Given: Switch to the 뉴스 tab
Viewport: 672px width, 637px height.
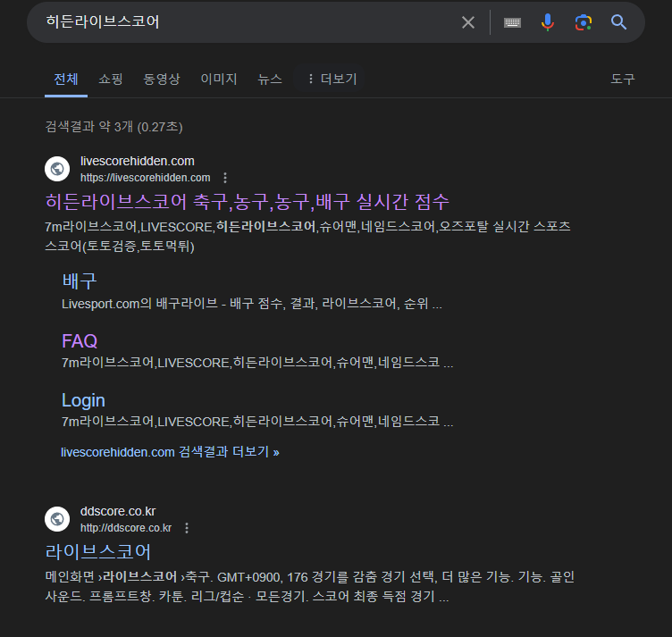Looking at the screenshot, I should pyautogui.click(x=270, y=79).
